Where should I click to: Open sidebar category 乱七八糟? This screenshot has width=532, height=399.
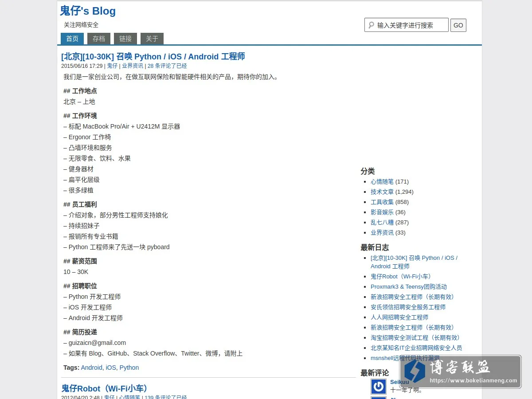click(x=382, y=223)
